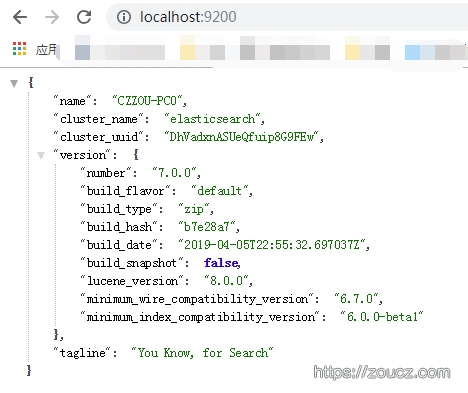
Task: Click the "minimum_index_compatibility_version" key
Action: tap(200, 317)
